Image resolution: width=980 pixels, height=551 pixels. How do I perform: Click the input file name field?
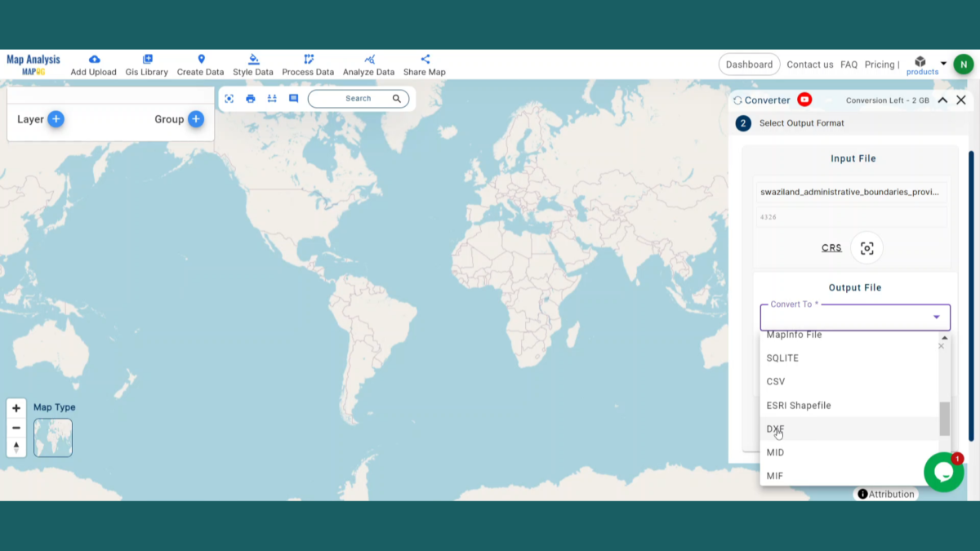(850, 193)
